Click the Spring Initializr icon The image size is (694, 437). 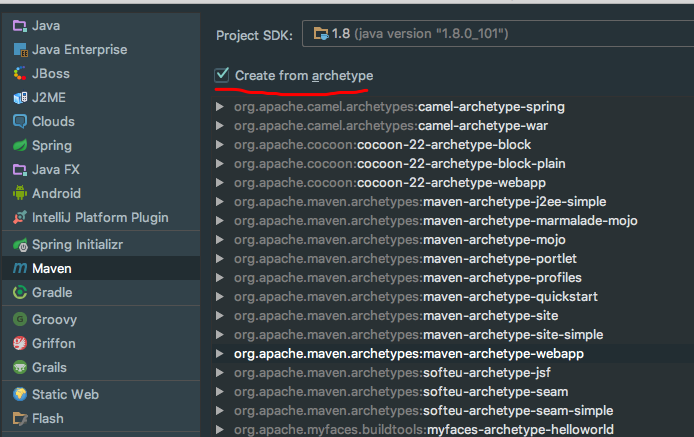pyautogui.click(x=20, y=245)
